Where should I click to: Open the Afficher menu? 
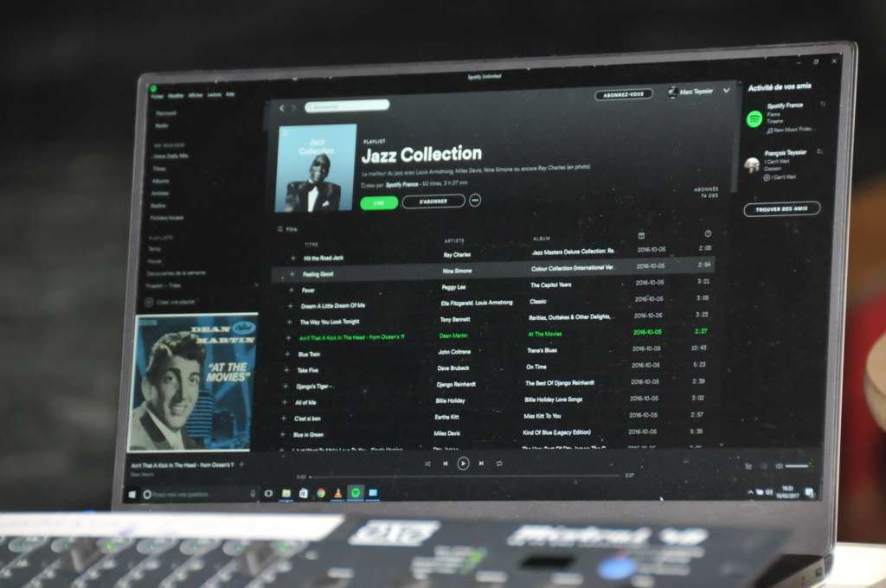196,95
